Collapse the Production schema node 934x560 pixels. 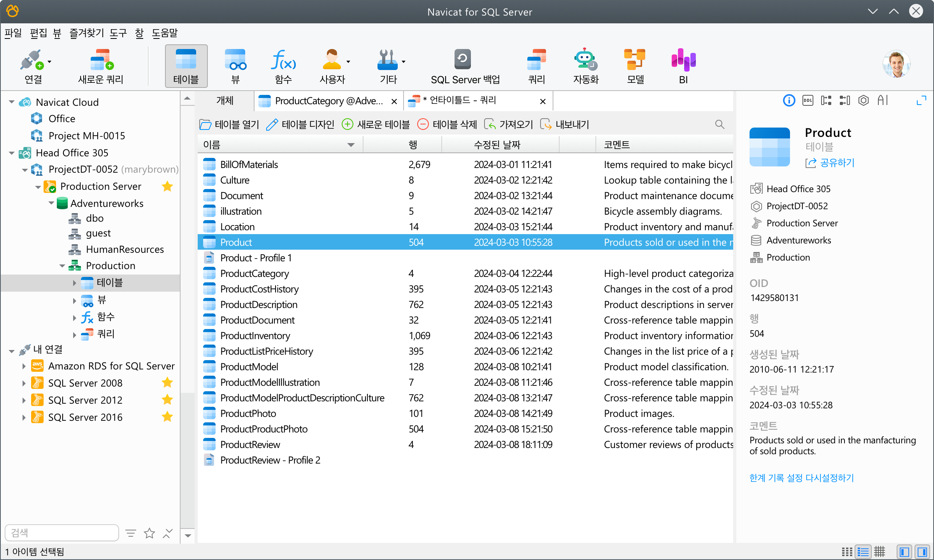coord(62,266)
